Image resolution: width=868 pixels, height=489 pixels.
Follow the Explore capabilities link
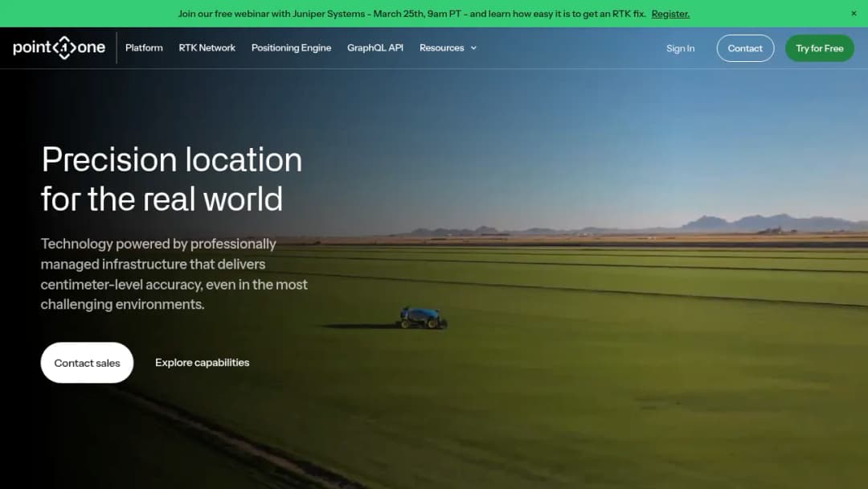(202, 363)
